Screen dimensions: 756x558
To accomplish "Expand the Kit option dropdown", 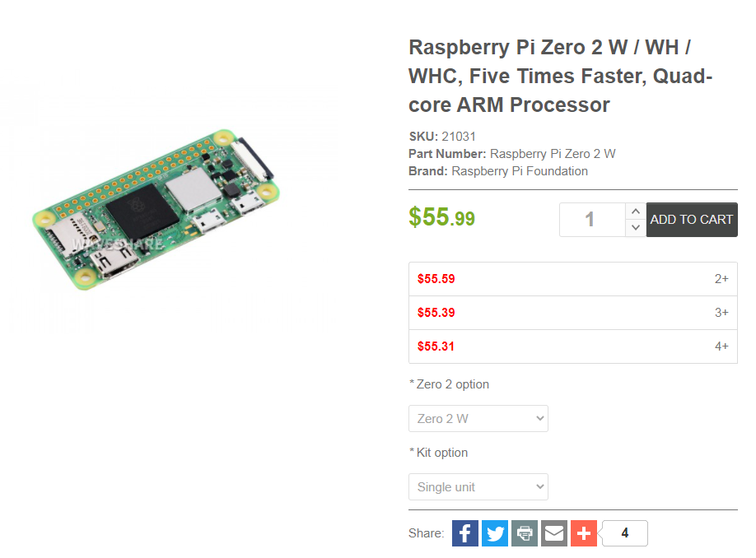I will pyautogui.click(x=478, y=486).
